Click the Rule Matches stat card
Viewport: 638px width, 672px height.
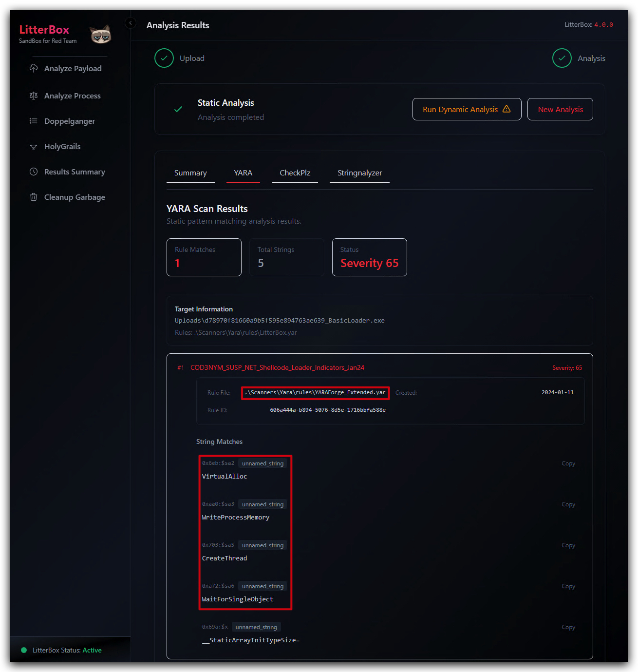point(204,257)
